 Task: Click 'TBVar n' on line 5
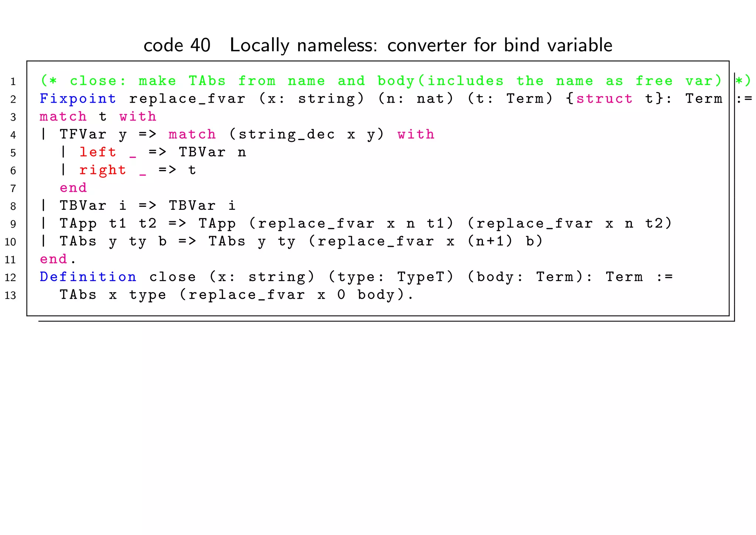212,152
